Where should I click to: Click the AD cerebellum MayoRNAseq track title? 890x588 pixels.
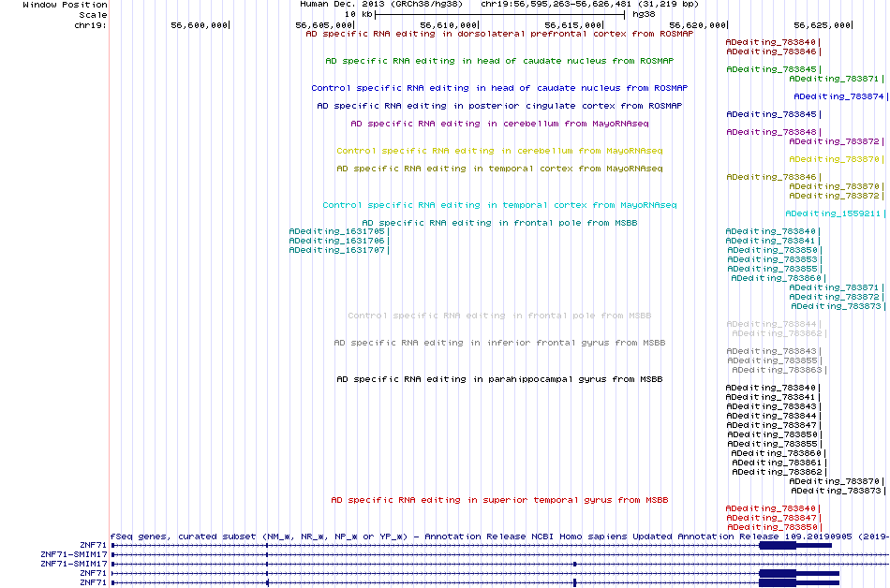click(499, 124)
